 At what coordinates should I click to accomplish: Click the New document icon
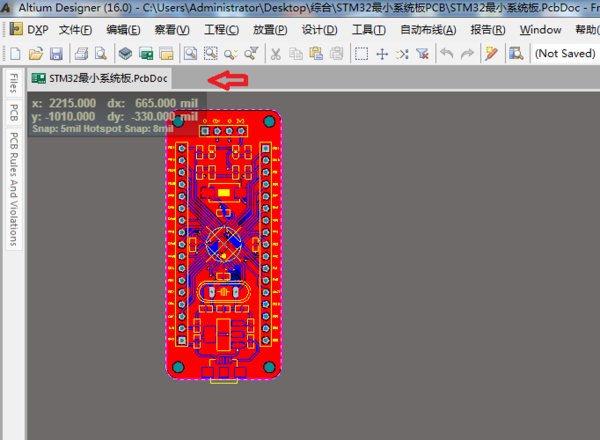coord(15,54)
